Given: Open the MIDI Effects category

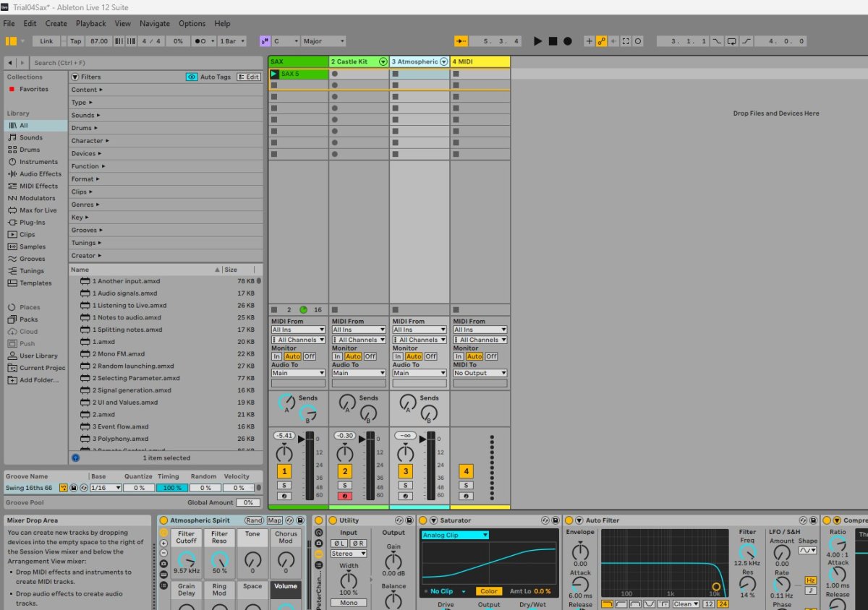Looking at the screenshot, I should point(38,186).
